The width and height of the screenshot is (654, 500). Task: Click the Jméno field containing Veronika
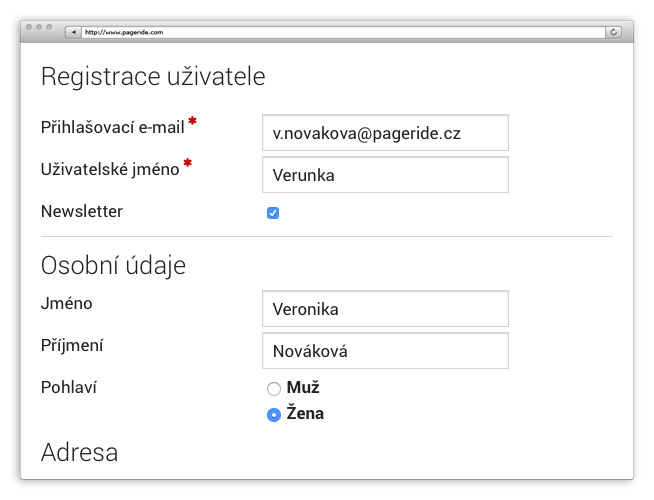point(385,309)
